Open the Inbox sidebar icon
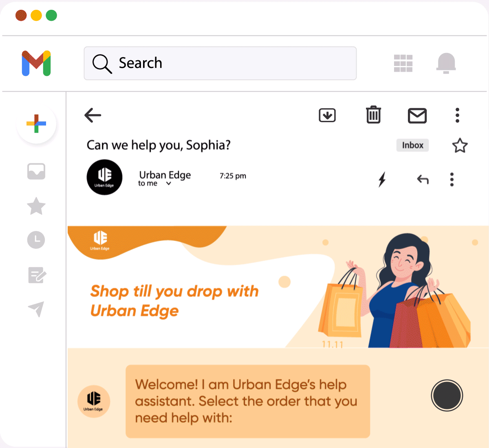The width and height of the screenshot is (489, 448). 36,171
